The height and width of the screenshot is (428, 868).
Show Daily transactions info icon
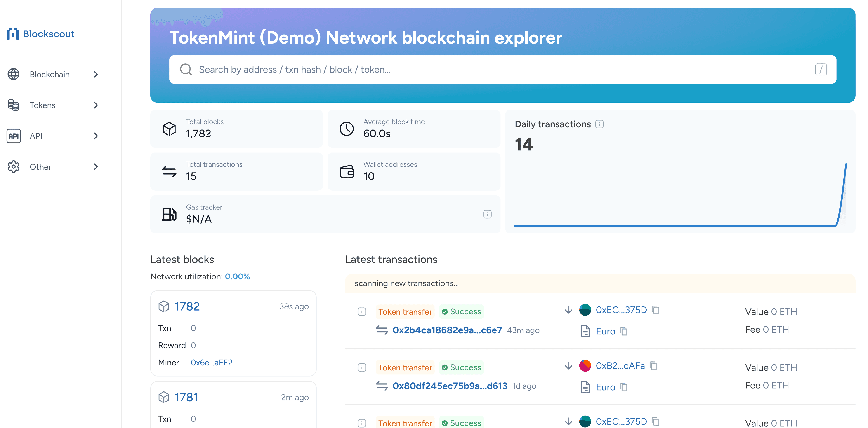pyautogui.click(x=599, y=124)
